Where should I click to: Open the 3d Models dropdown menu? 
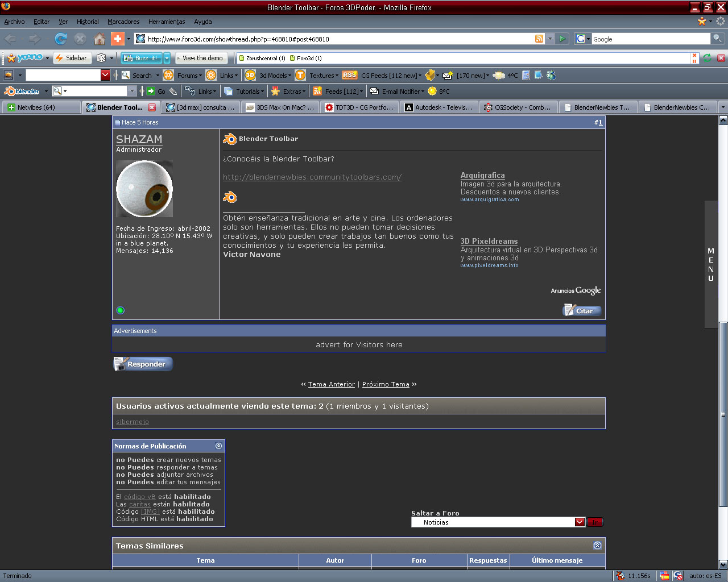coord(275,75)
